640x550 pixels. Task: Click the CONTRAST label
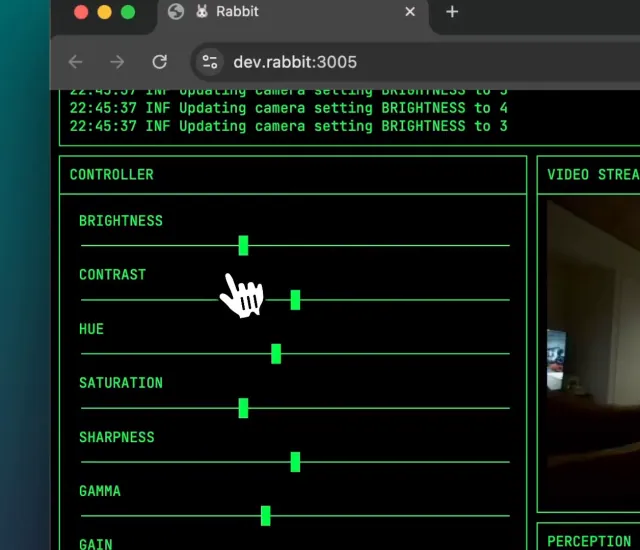click(112, 275)
